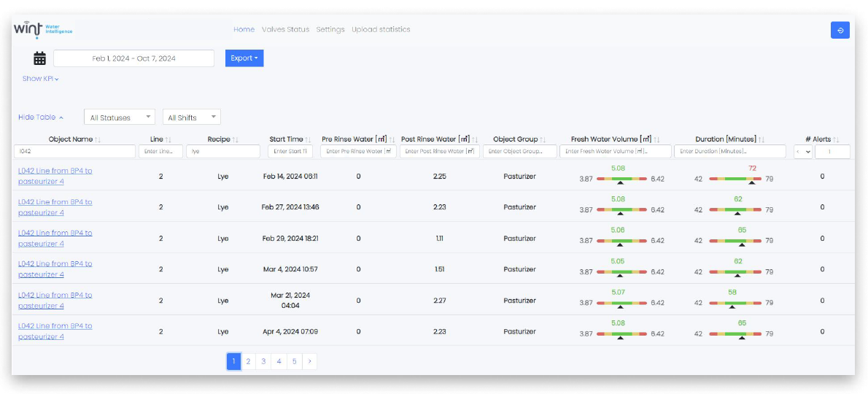Expand the Export dropdown button
Screen dimensions: 868x394
click(x=244, y=58)
